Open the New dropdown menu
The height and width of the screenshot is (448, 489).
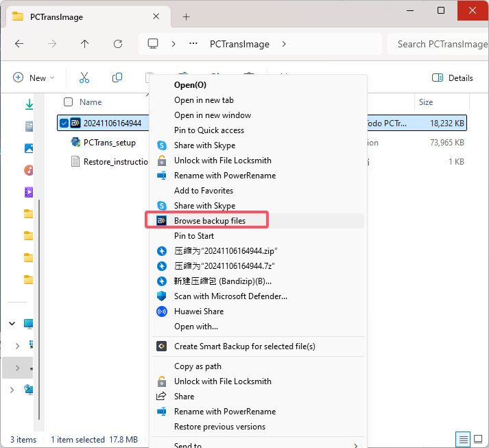point(34,78)
